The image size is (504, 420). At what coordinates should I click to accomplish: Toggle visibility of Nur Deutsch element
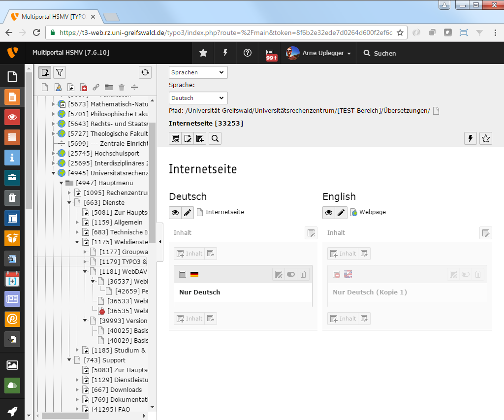pyautogui.click(x=291, y=274)
